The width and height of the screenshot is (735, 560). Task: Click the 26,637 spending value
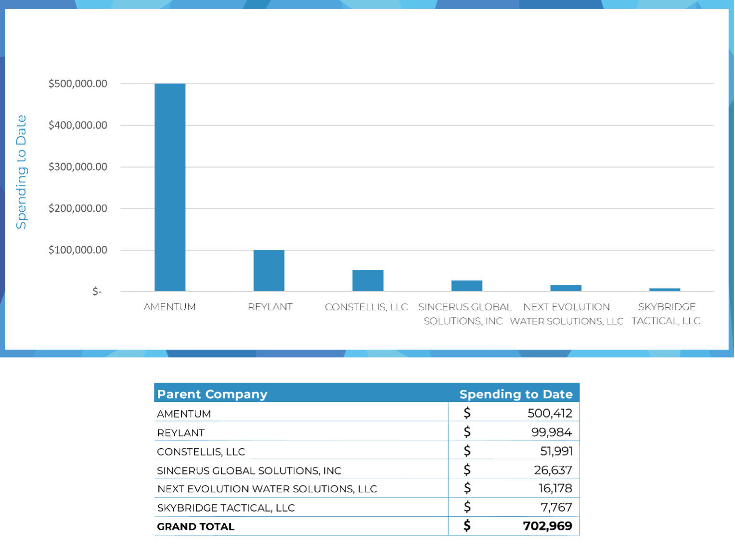(x=553, y=470)
